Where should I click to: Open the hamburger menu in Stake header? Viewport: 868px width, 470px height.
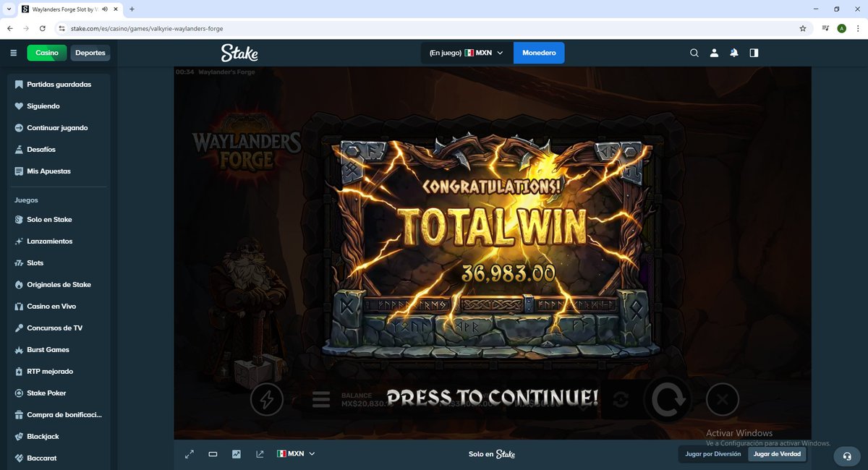click(x=13, y=53)
